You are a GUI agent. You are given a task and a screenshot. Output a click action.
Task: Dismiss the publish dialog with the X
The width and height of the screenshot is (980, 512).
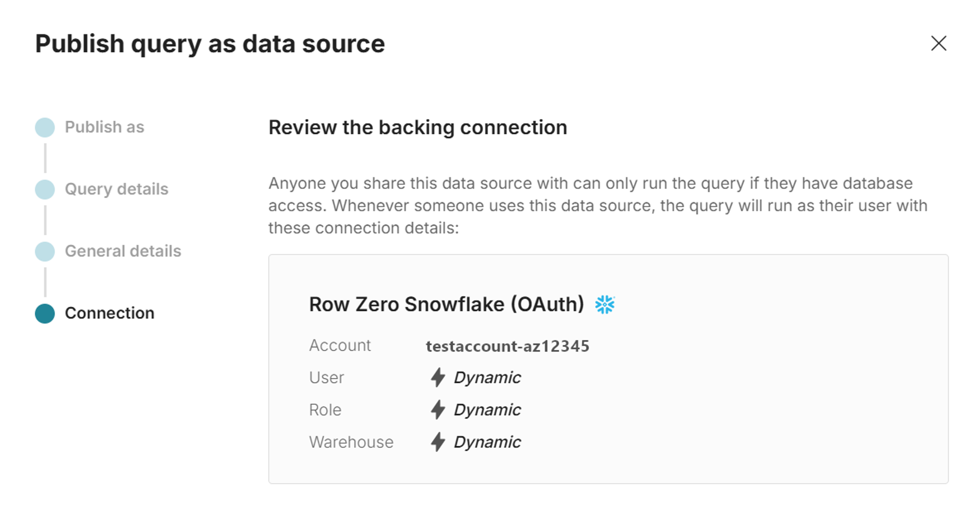pos(939,43)
